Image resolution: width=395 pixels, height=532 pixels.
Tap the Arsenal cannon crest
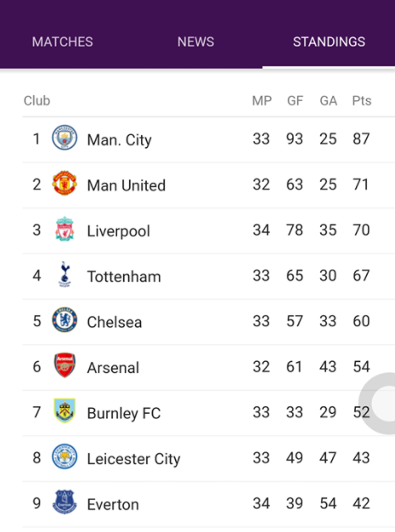tap(65, 365)
